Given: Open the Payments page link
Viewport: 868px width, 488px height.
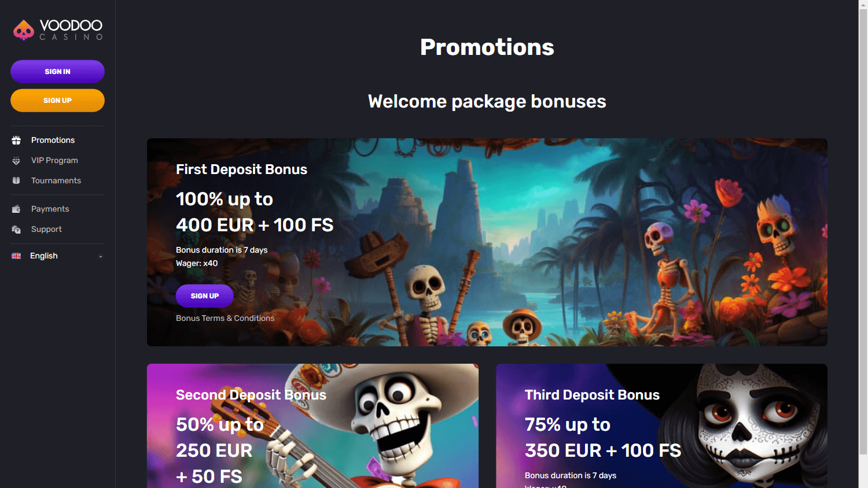Looking at the screenshot, I should click(50, 209).
